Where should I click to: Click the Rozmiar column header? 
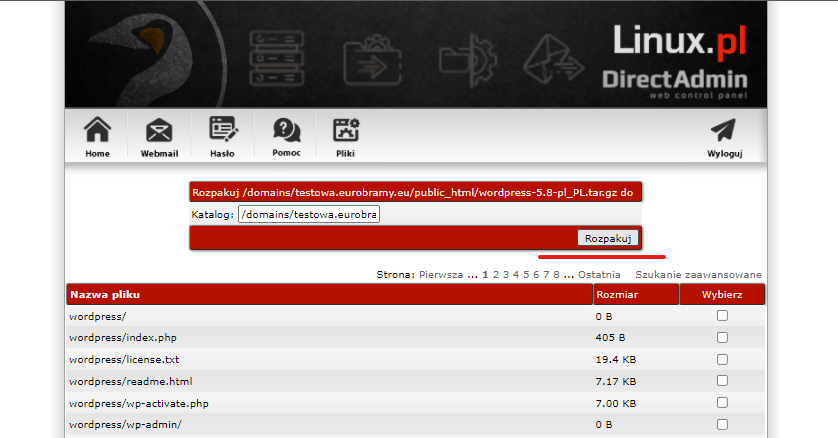click(617, 295)
